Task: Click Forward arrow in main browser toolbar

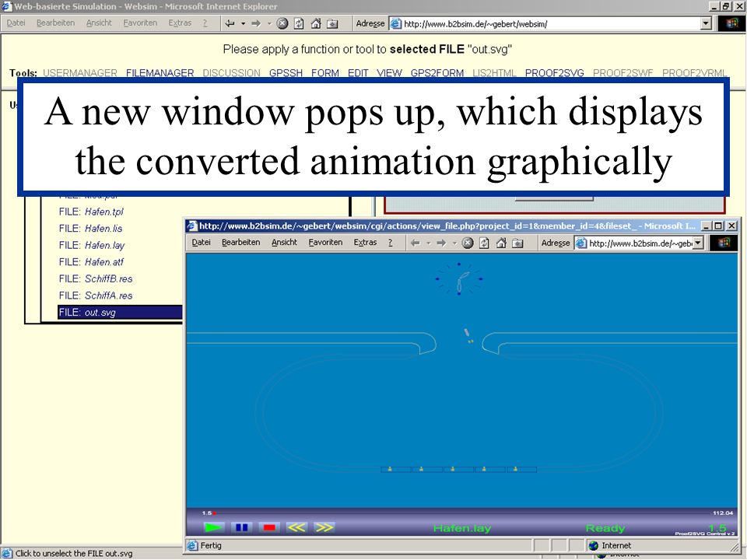Action: [256, 23]
